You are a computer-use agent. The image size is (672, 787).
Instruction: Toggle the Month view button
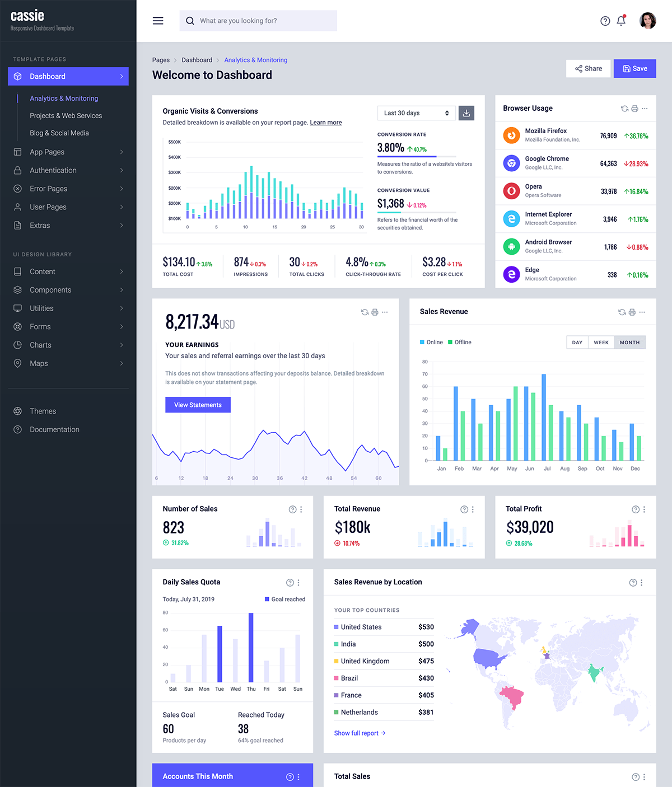629,343
